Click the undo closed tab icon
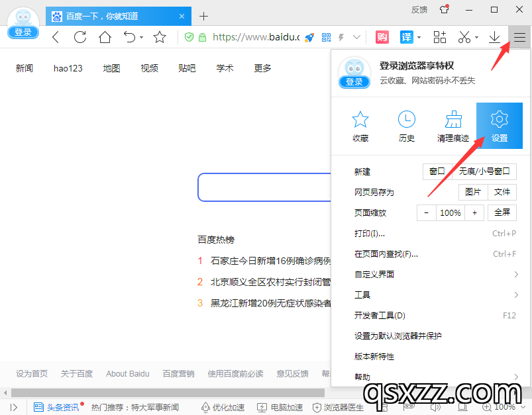The height and width of the screenshot is (415, 532). point(129,37)
